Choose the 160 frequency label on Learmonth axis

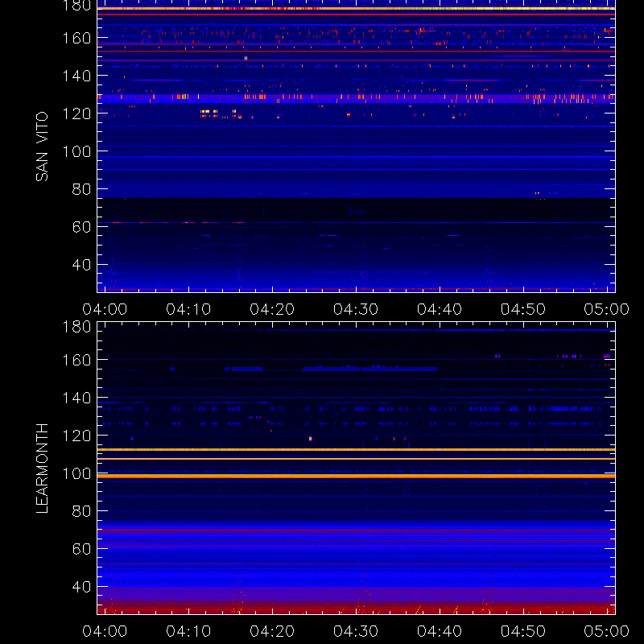pyautogui.click(x=76, y=360)
